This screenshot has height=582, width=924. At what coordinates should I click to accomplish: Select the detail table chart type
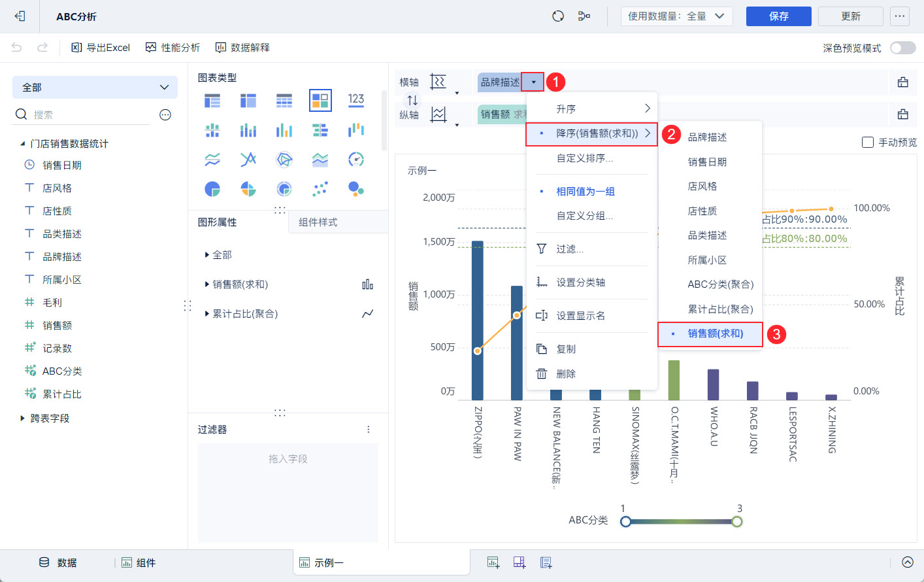pos(284,100)
